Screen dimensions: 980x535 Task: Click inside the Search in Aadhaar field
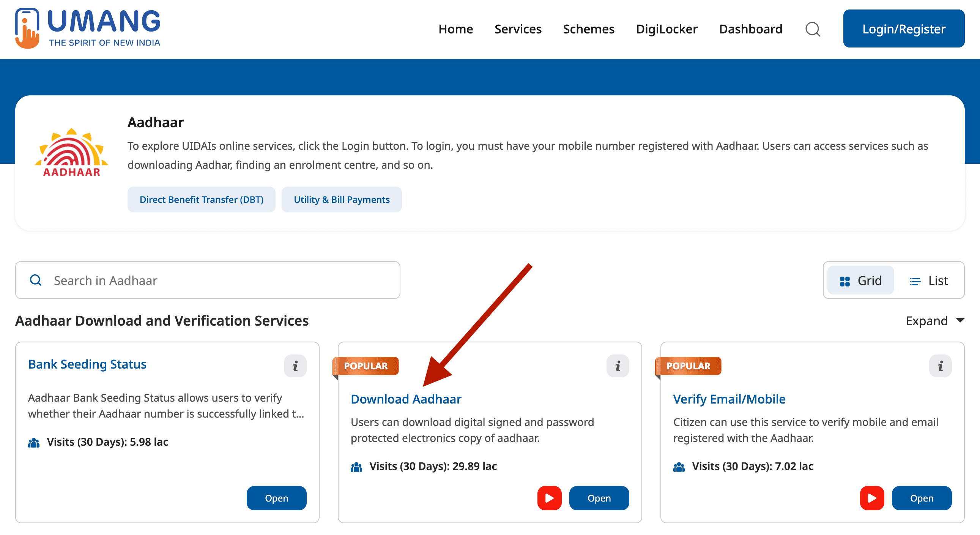click(207, 280)
